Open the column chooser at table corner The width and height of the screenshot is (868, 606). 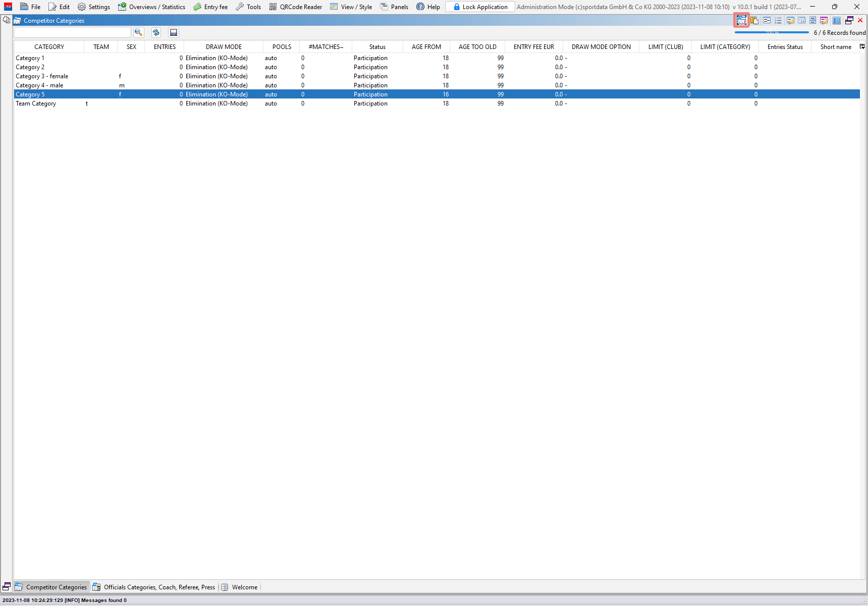(862, 46)
